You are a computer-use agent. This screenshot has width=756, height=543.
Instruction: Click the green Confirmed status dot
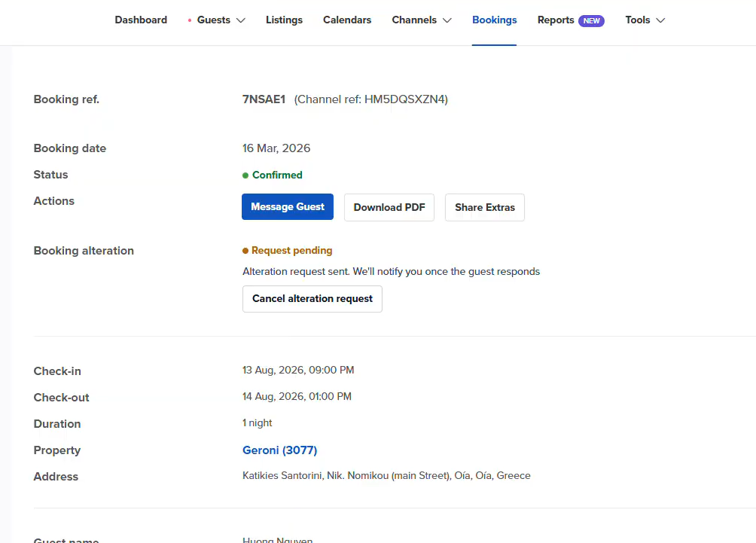[245, 175]
